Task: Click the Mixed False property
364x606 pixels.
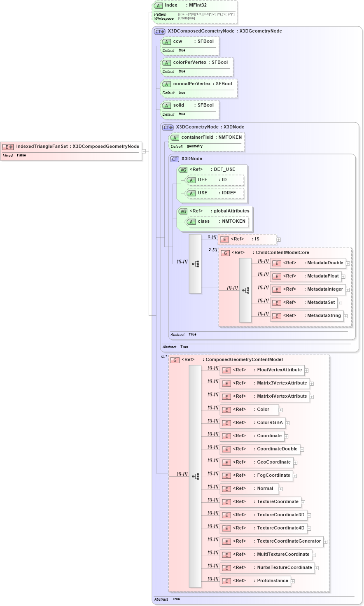Action: click(14, 155)
